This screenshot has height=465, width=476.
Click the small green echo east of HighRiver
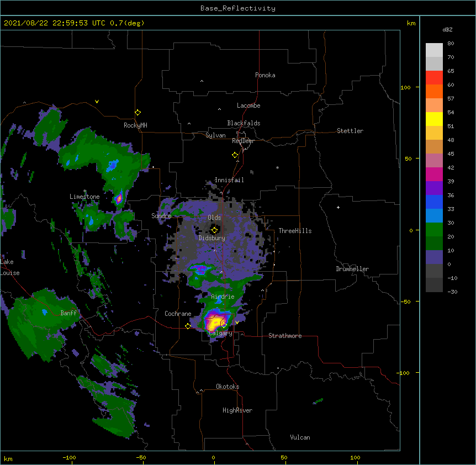pos(318,401)
